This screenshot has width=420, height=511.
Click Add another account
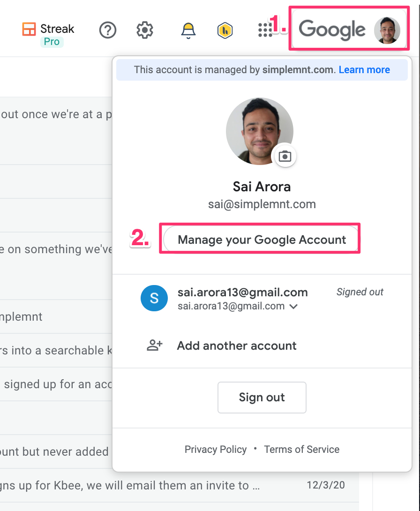click(237, 346)
